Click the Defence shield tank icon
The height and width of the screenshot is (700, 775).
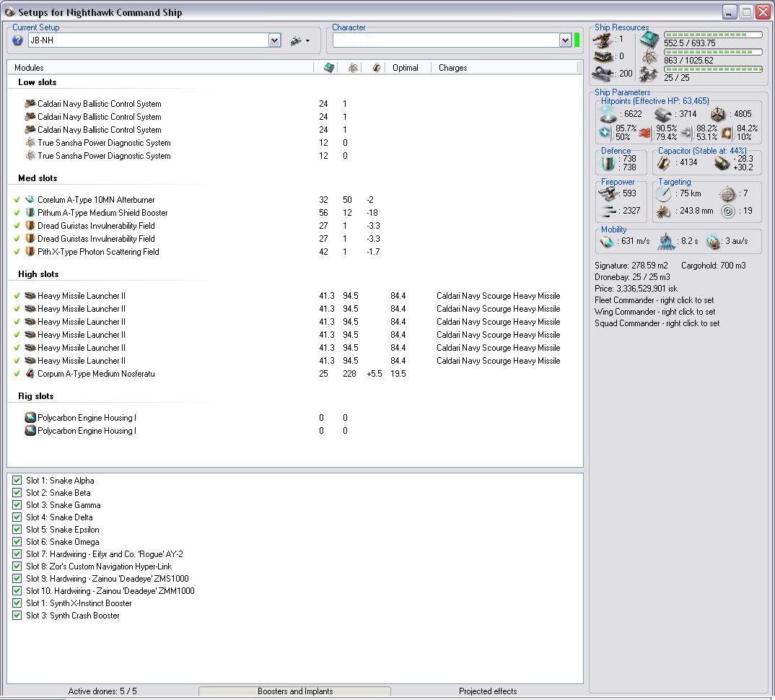608,163
